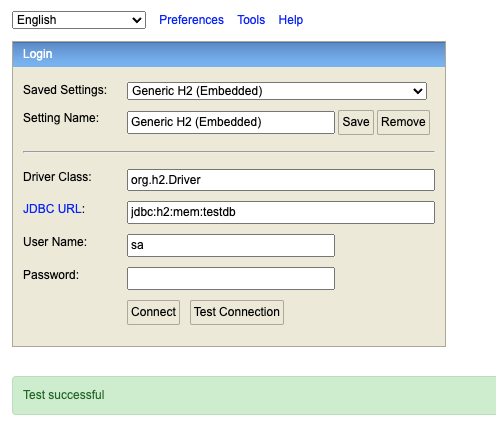Click the Login panel header text
This screenshot has height=438, width=496.
(37, 54)
